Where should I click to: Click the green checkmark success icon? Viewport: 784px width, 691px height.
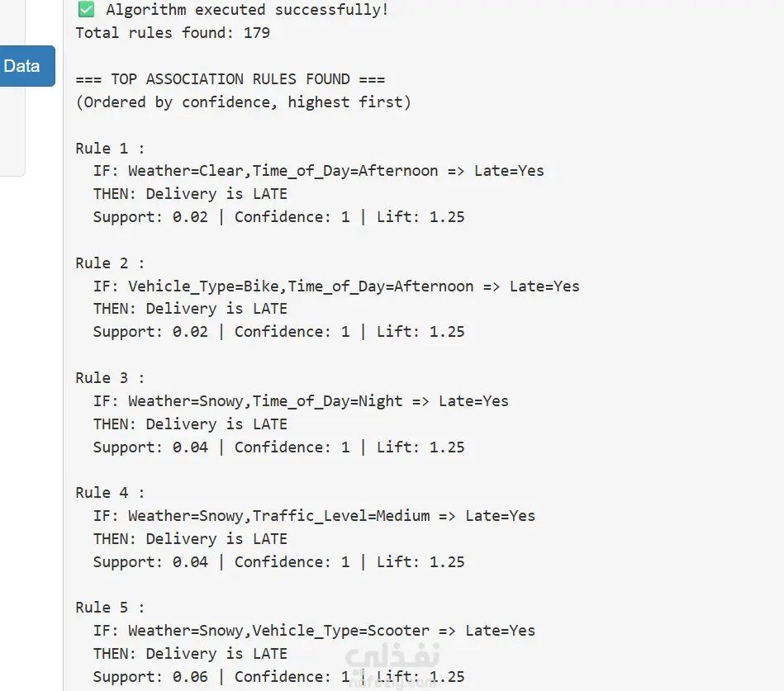(85, 10)
